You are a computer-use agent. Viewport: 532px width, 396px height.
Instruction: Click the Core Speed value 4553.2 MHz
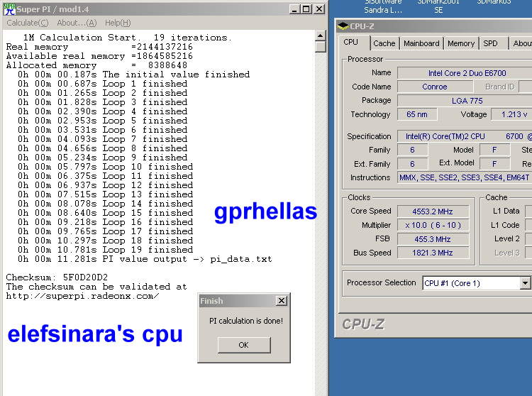pos(433,211)
